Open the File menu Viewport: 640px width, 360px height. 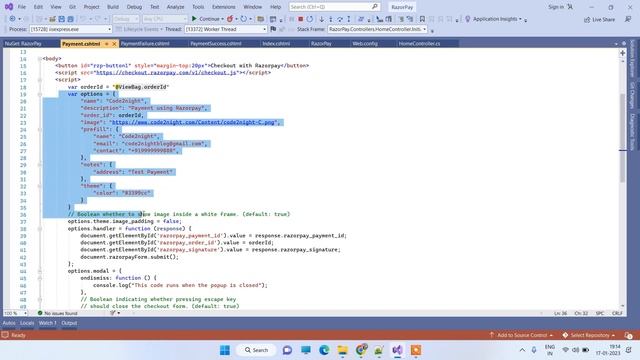pos(22,7)
